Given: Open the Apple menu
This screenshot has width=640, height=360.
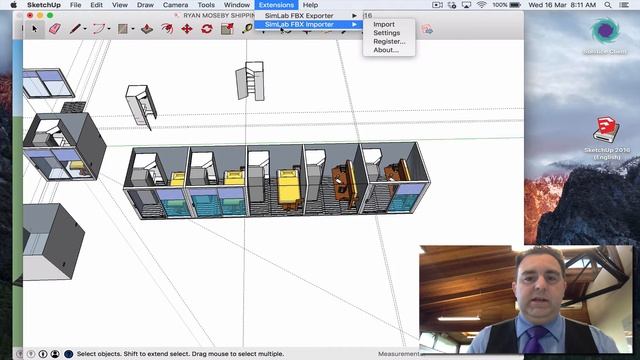Looking at the screenshot, I should click(x=13, y=5).
